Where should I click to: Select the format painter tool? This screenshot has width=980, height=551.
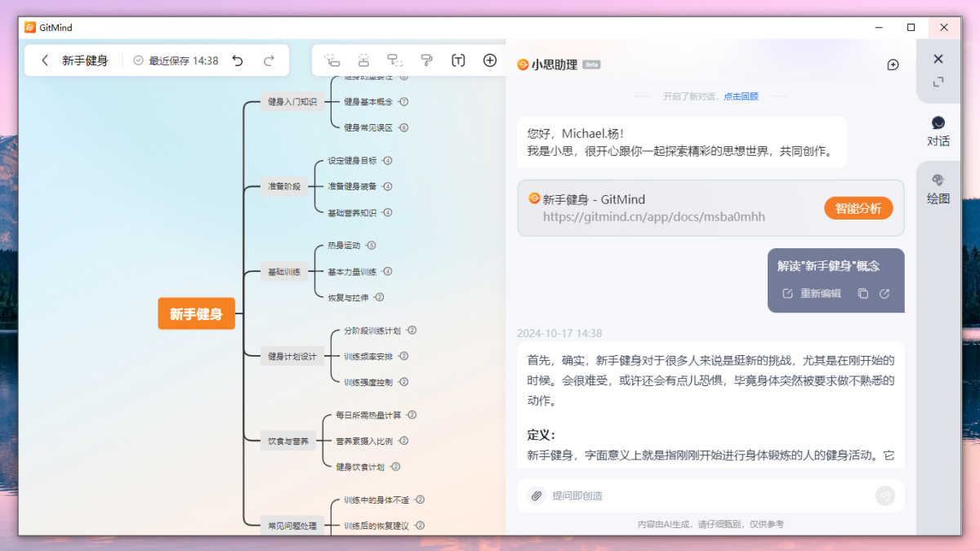tap(426, 60)
